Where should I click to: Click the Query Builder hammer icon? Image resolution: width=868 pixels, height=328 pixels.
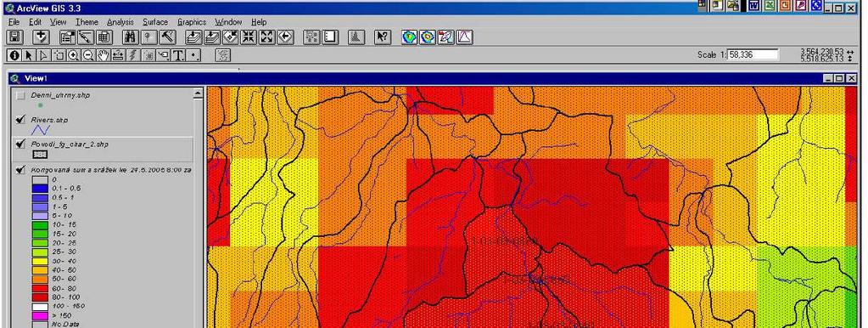point(167,37)
